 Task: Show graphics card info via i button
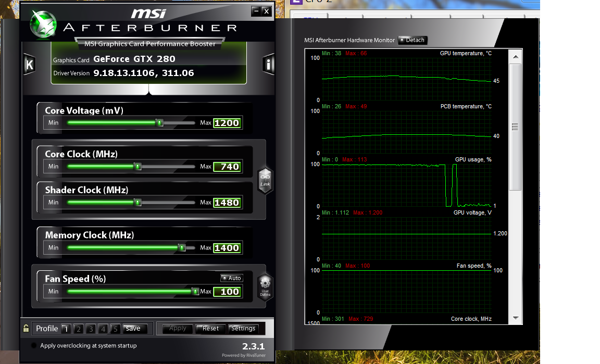pos(268,64)
